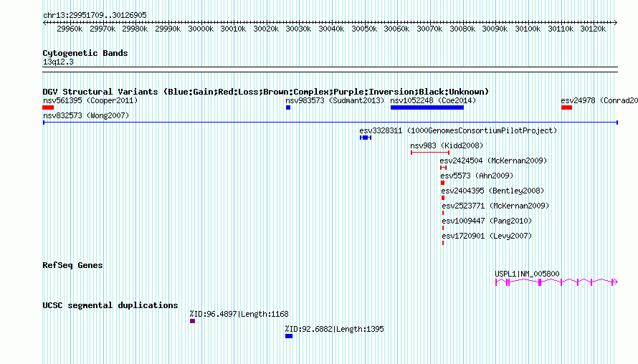Click the esv3328311 1000Genomes label
This screenshot has width=638, height=364.
pyautogui.click(x=458, y=130)
